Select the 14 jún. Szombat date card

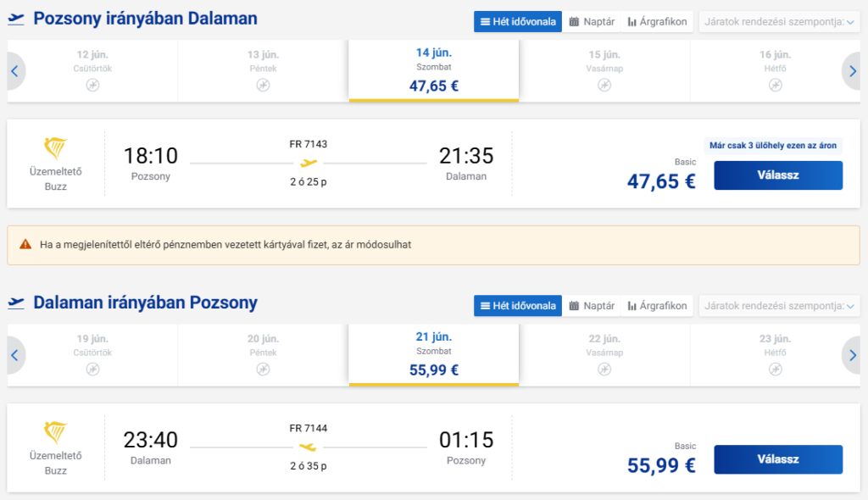coord(433,70)
